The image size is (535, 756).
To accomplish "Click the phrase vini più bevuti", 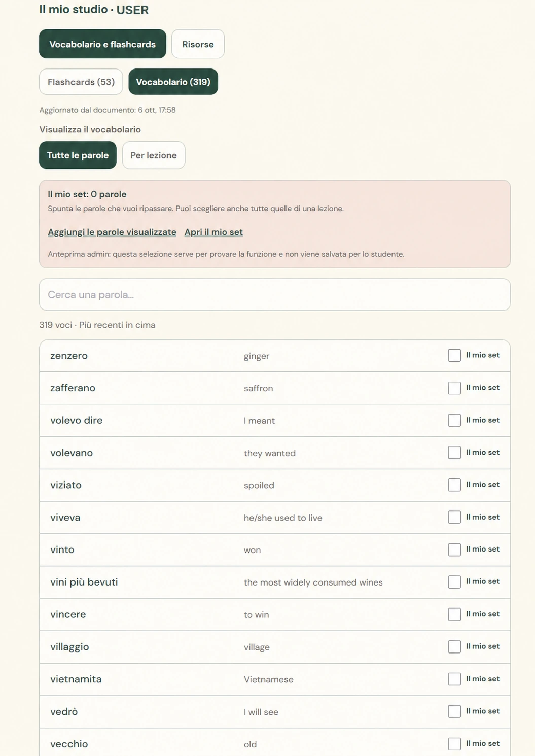I will [84, 582].
